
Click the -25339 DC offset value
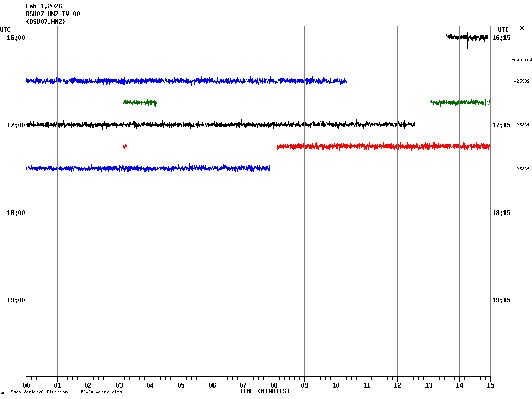(x=522, y=169)
